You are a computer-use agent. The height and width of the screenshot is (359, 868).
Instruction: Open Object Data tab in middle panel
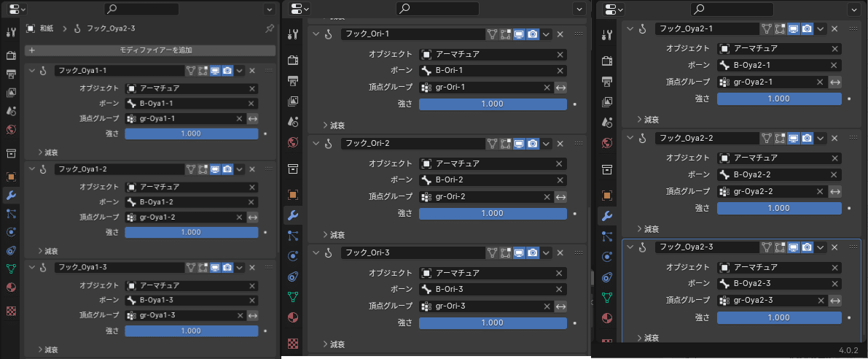[294, 297]
